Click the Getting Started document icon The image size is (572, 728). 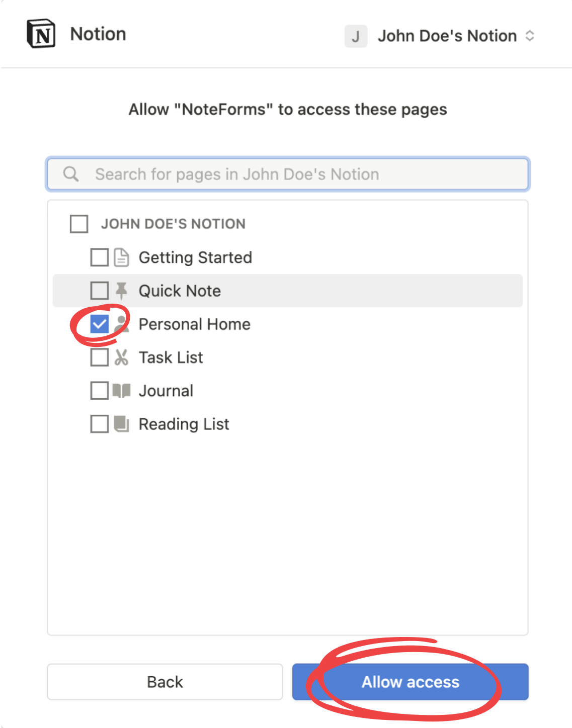coord(121,257)
